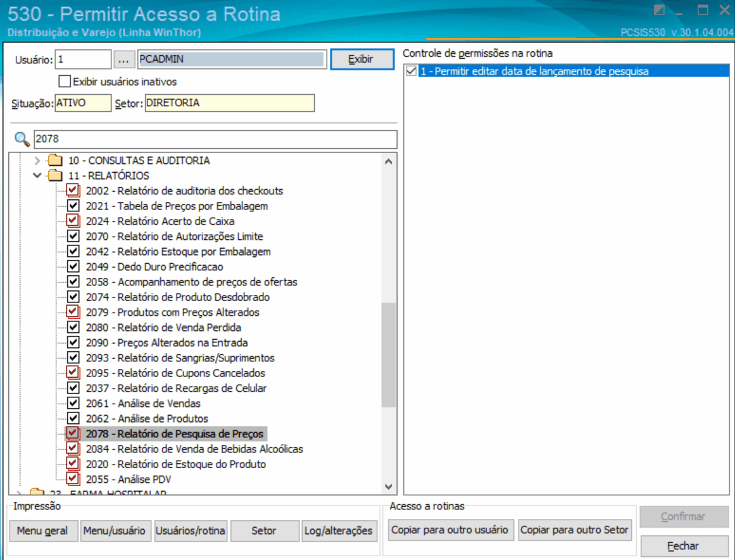The image size is (735, 560).
Task: Toggle checkbox for 2055 Análise PDV
Action: tap(73, 479)
